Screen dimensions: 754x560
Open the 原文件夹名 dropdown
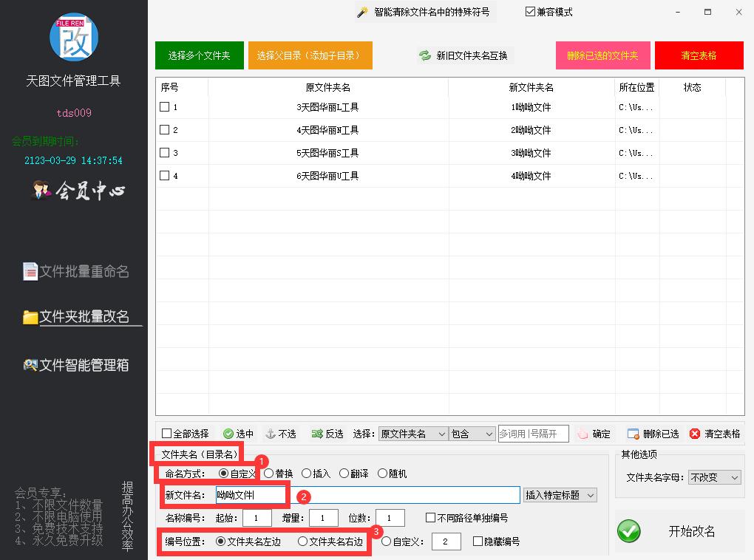click(412, 434)
